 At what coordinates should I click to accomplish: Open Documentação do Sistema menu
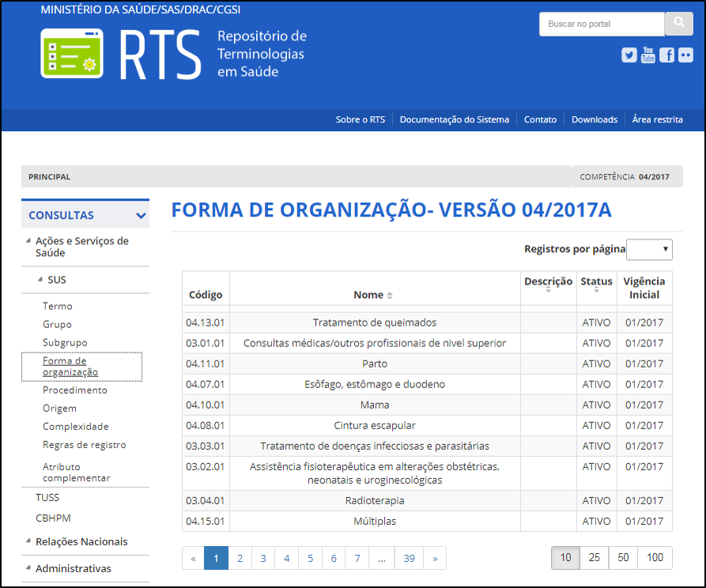(x=454, y=120)
